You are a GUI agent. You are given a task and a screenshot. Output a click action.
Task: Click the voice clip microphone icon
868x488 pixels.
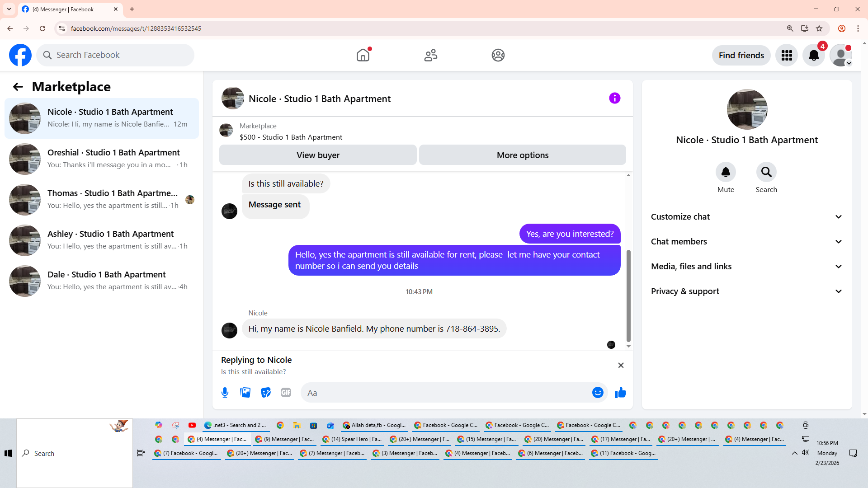click(225, 393)
